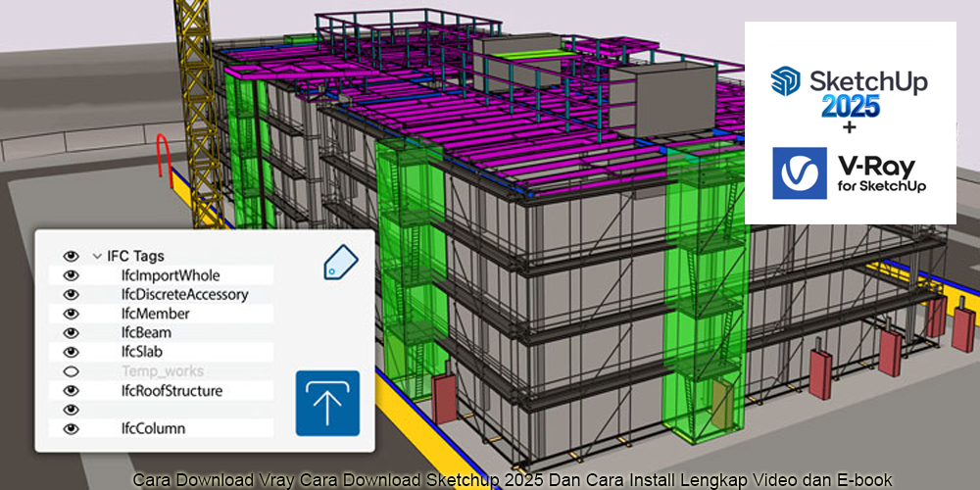Hide the IfcDiscreteAccessory tag
This screenshot has height=490, width=980.
tap(72, 294)
